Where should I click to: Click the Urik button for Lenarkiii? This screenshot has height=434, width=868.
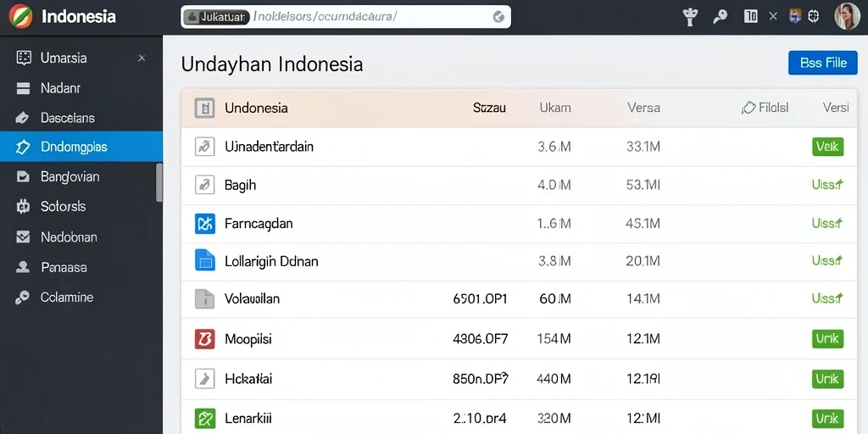tap(827, 418)
